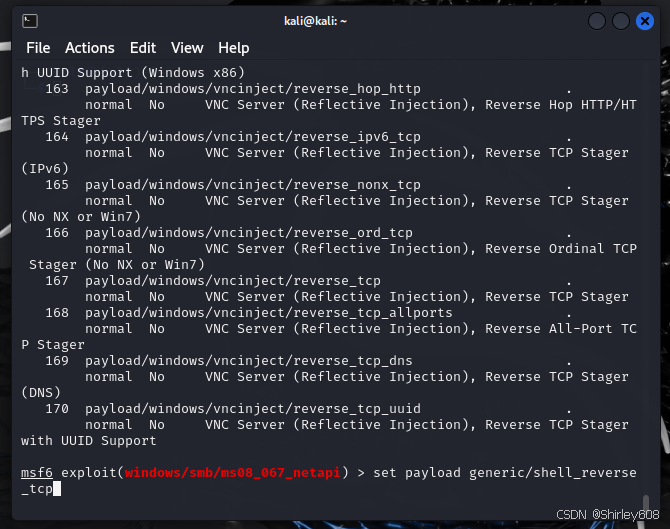
Task: Open the View menu
Action: [x=187, y=48]
